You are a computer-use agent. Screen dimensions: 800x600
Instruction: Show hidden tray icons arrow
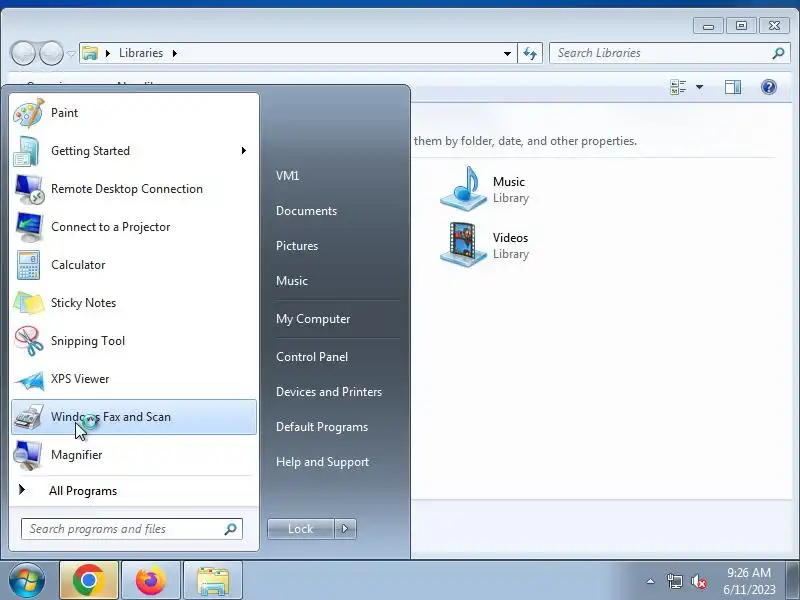(650, 581)
